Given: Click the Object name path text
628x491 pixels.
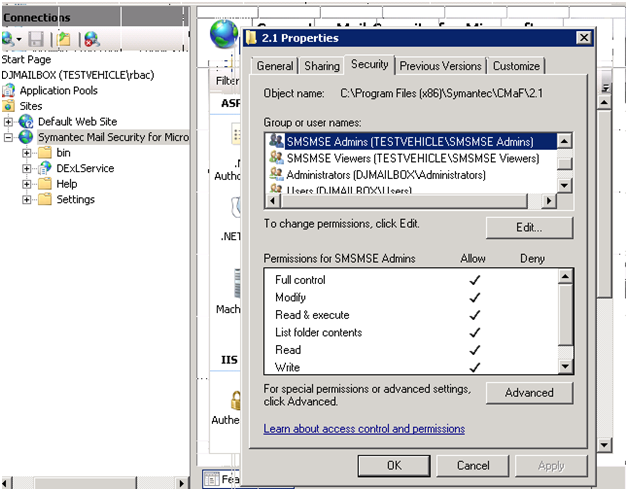Looking at the screenshot, I should [441, 93].
